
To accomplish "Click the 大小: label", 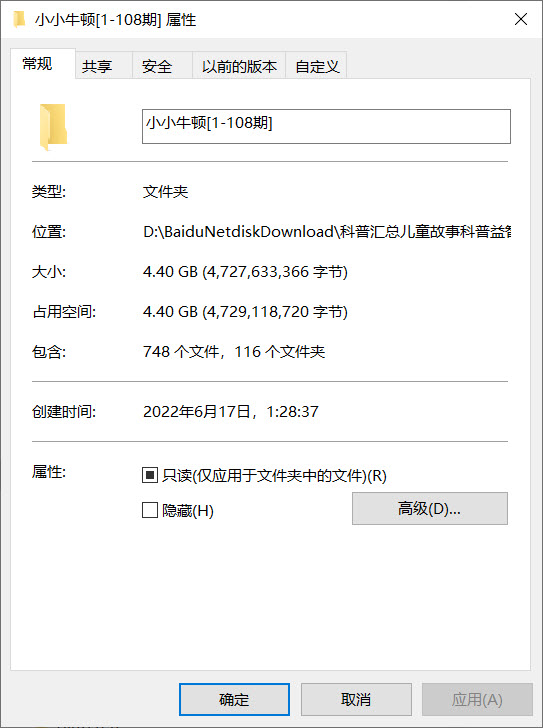I will point(49,272).
